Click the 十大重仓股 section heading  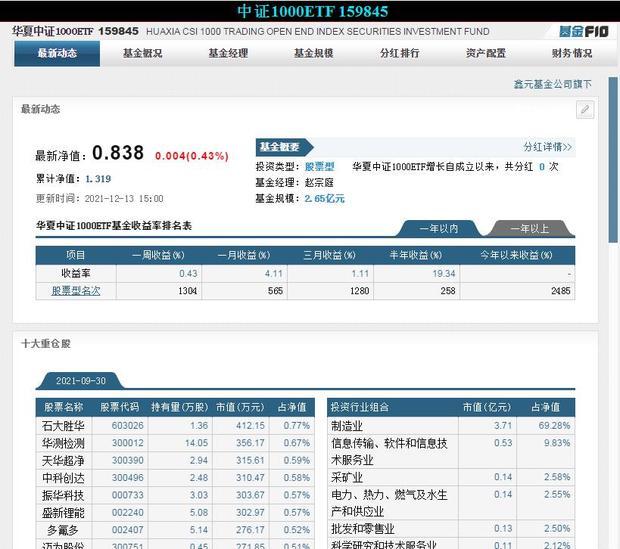46,344
